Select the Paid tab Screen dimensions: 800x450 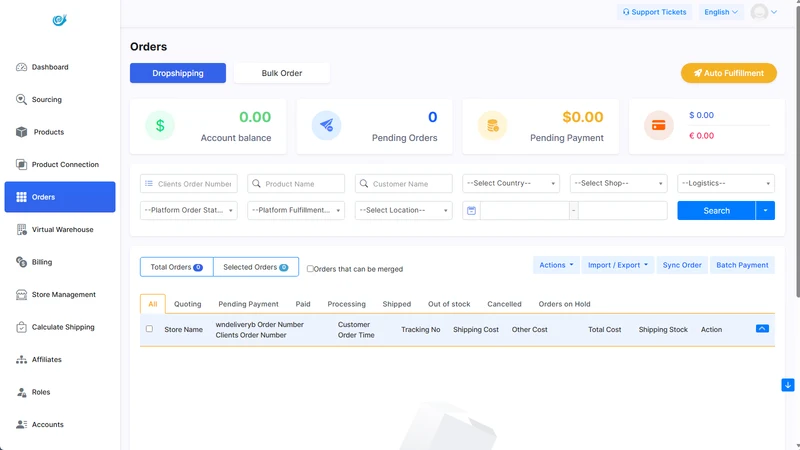pyautogui.click(x=303, y=304)
